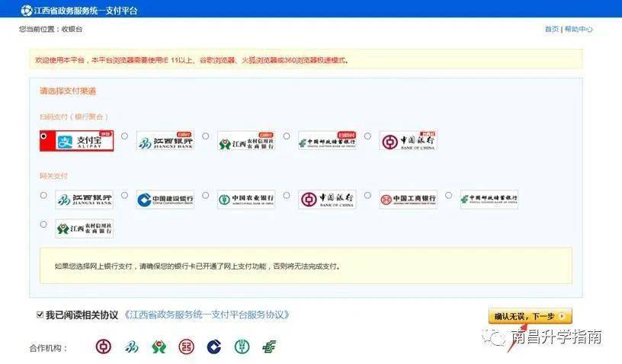Select the Bank of China radio under 扫码支付
Screen dimensions: 622x364
pos(367,136)
